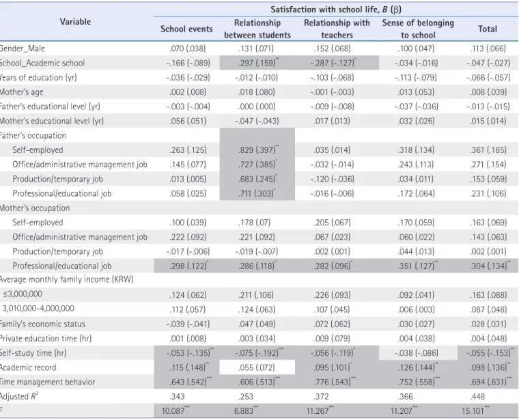The height and width of the screenshot is (420, 519).
Task: Click 'Private education time (hr)' row label
Action: tap(46, 339)
